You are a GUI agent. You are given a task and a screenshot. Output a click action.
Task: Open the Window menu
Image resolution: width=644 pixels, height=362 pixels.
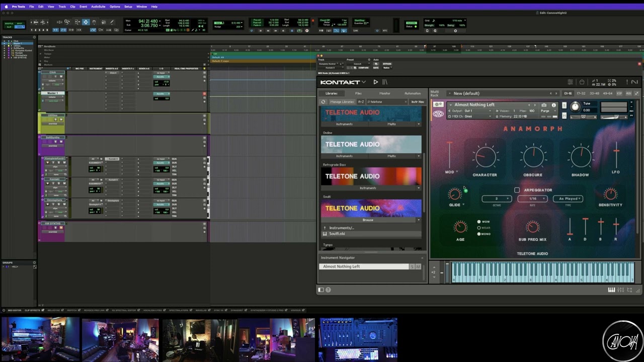pos(142,7)
